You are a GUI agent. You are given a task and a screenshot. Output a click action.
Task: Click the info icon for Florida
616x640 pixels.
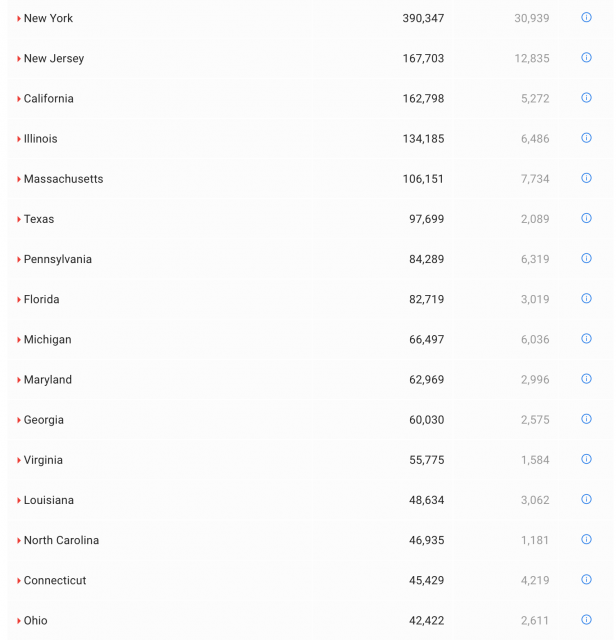click(587, 298)
